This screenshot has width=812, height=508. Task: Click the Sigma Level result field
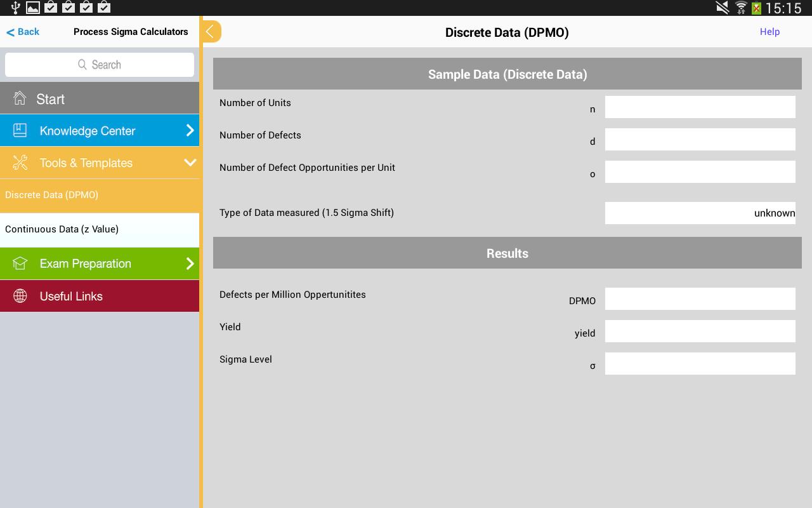click(700, 364)
